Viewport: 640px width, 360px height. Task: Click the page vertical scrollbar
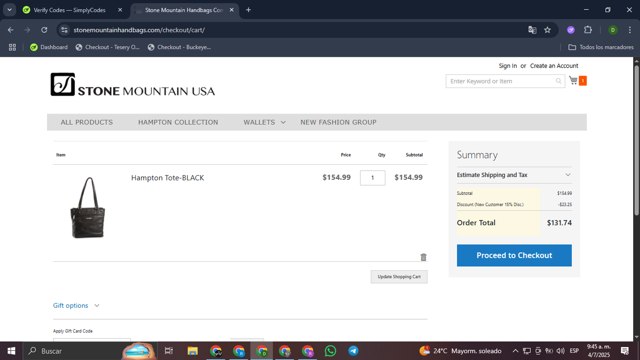point(636,139)
